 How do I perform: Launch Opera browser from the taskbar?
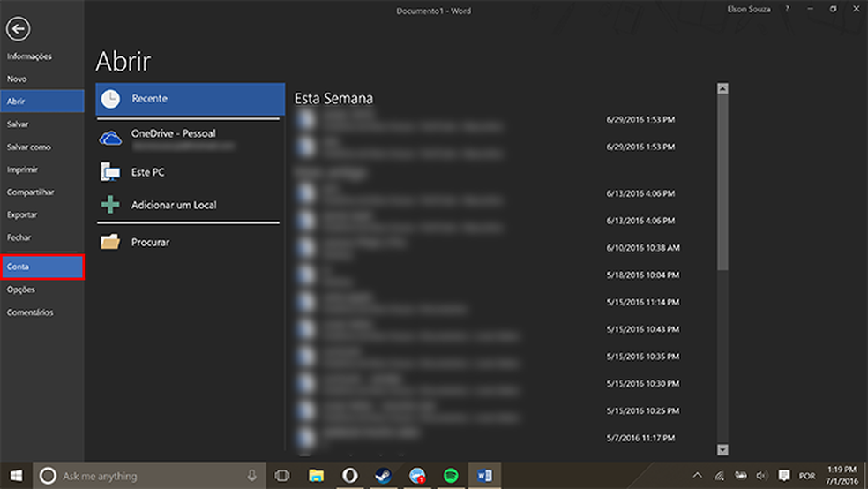pos(350,476)
